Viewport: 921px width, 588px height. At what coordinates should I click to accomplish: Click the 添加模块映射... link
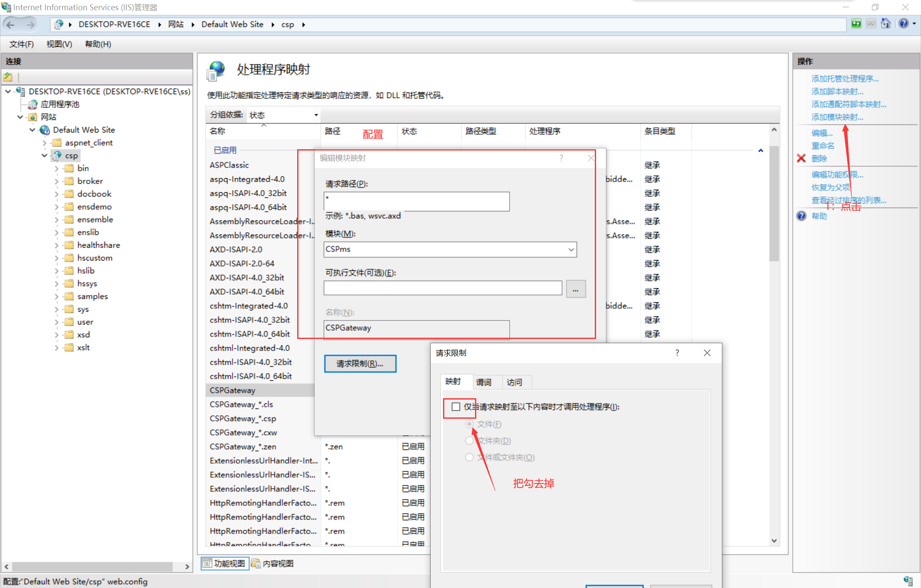[837, 117]
